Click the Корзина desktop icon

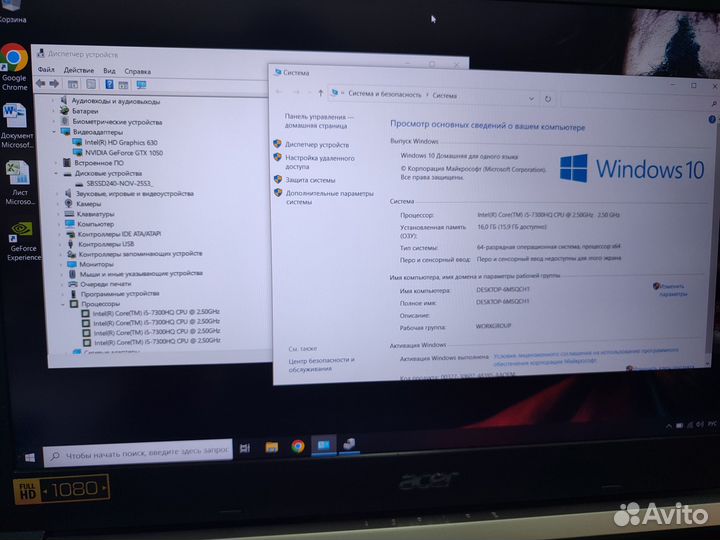(12, 11)
